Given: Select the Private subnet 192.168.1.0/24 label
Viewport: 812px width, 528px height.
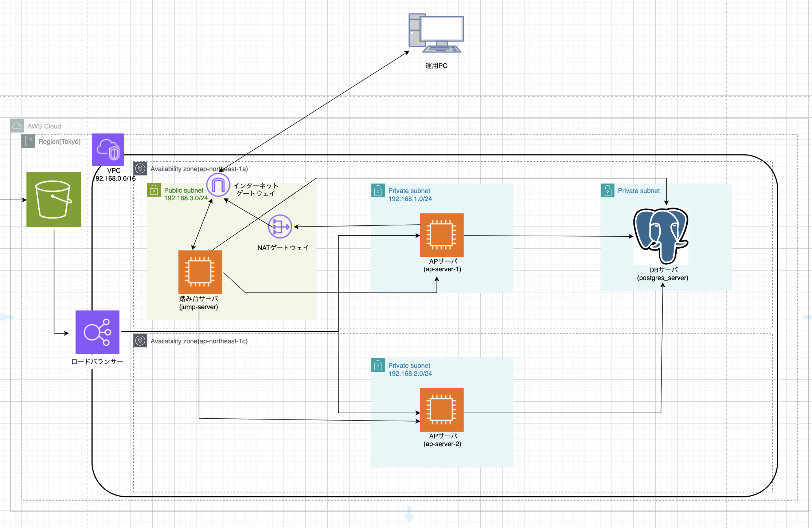Looking at the screenshot, I should tap(410, 195).
